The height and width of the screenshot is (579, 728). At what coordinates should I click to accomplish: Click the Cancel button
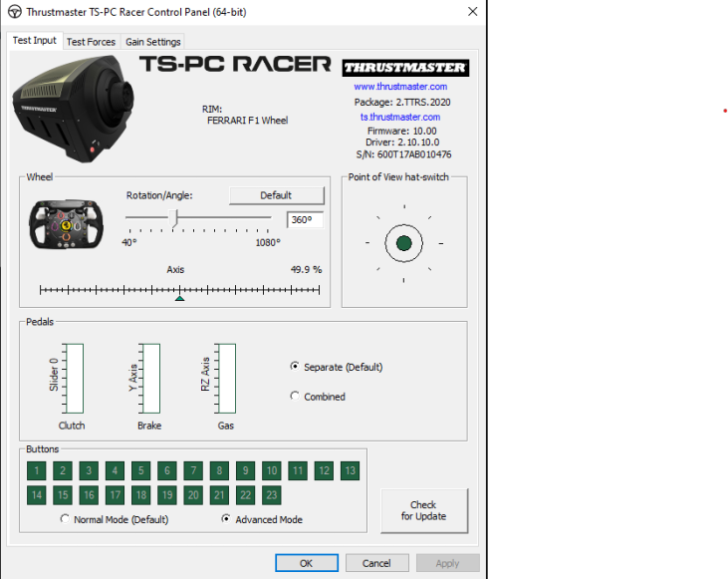click(376, 563)
